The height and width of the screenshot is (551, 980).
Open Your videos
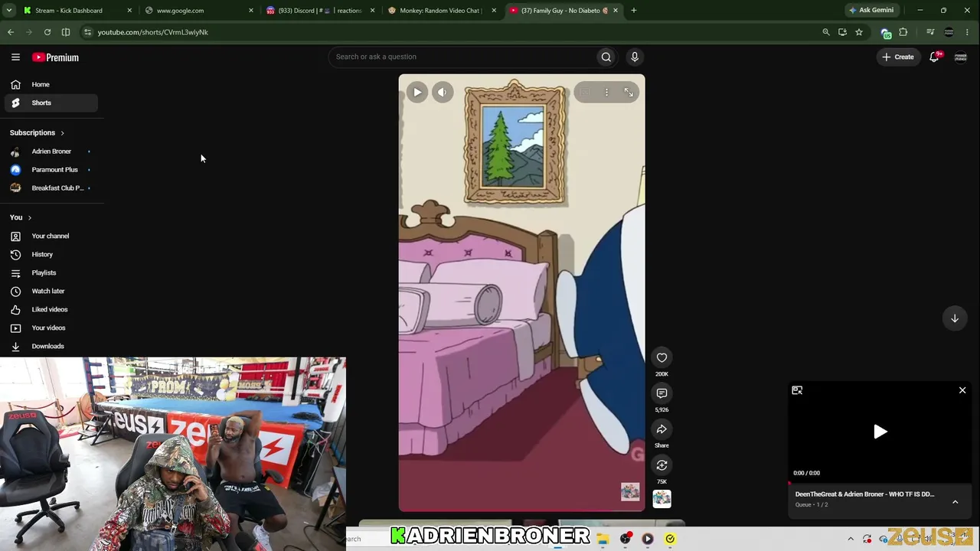pyautogui.click(x=51, y=328)
